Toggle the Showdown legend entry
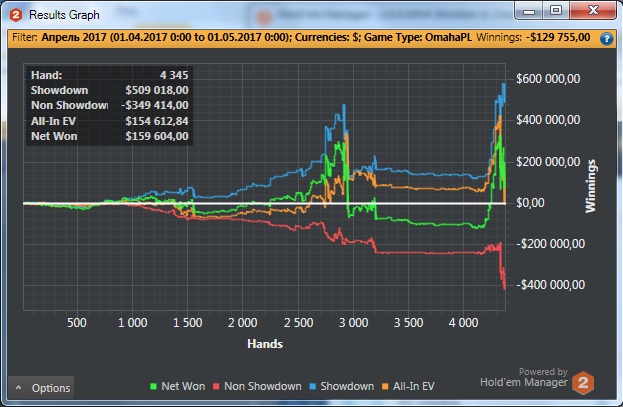Viewport: 623px width, 407px height. [342, 386]
